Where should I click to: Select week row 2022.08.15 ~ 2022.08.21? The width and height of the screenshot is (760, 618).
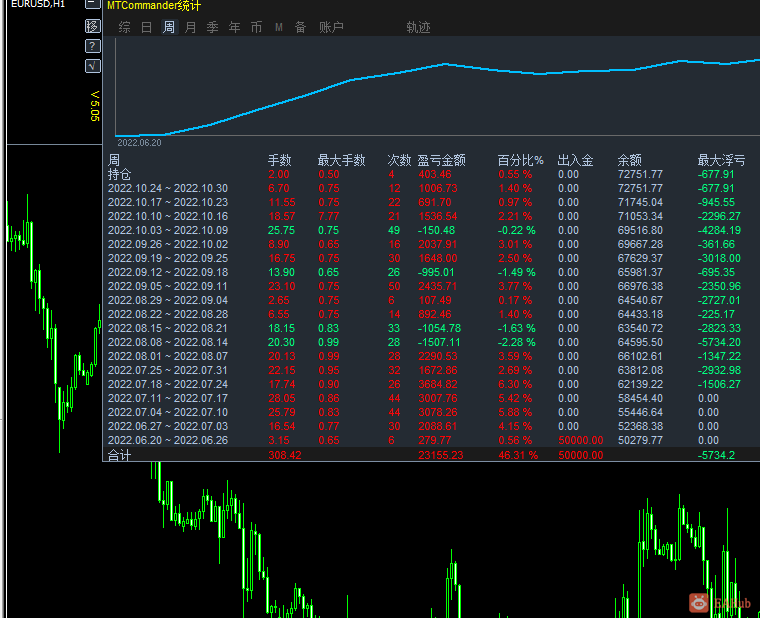[168, 329]
